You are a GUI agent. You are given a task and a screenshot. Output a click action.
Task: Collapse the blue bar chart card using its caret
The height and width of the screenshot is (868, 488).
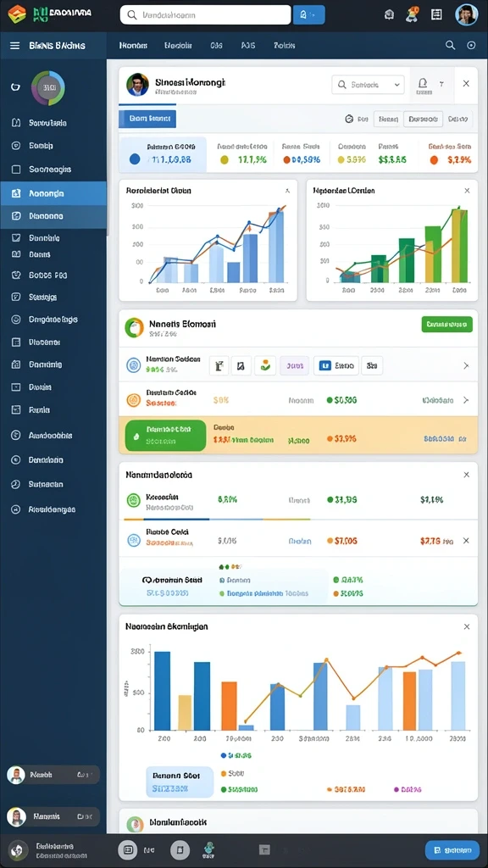[287, 191]
